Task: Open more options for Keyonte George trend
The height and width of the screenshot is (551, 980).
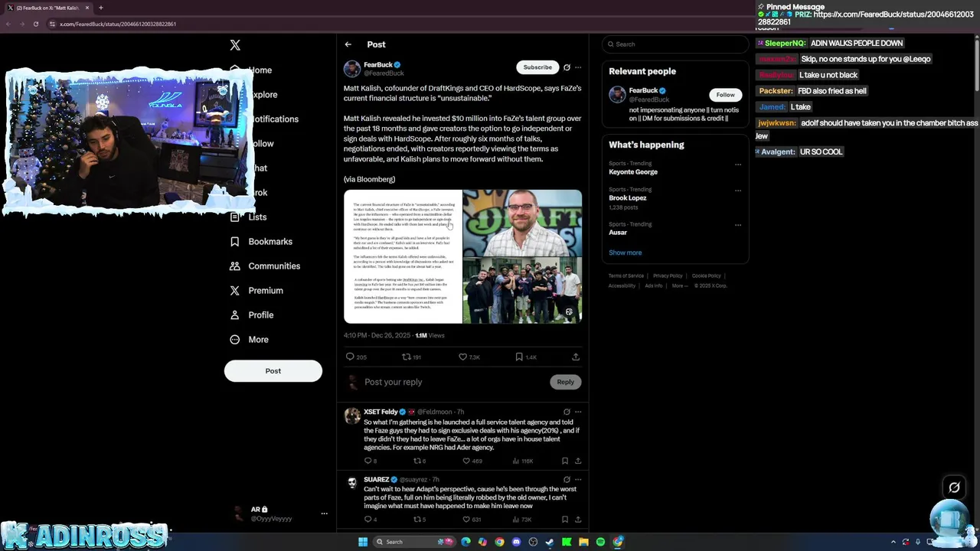Action: click(x=738, y=164)
